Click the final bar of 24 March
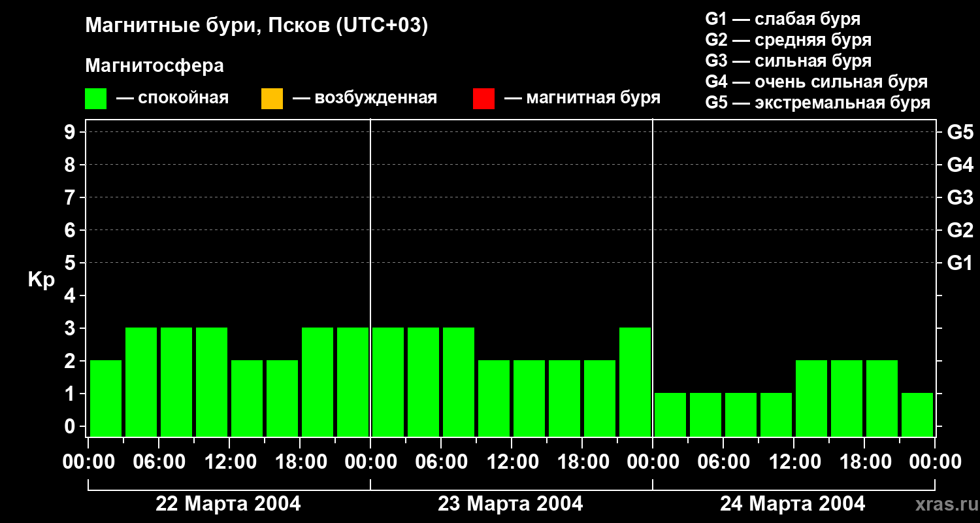Viewport: 980px width, 523px height. [x=917, y=414]
